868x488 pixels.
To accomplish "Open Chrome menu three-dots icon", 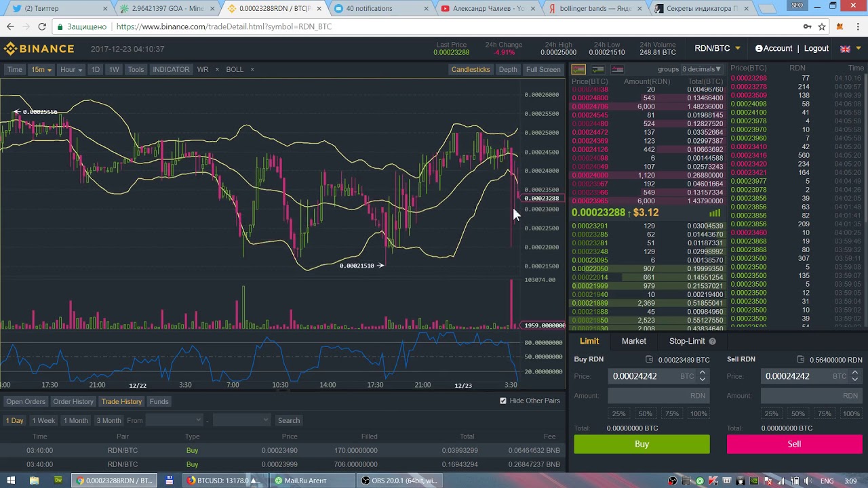I will pos(856,26).
